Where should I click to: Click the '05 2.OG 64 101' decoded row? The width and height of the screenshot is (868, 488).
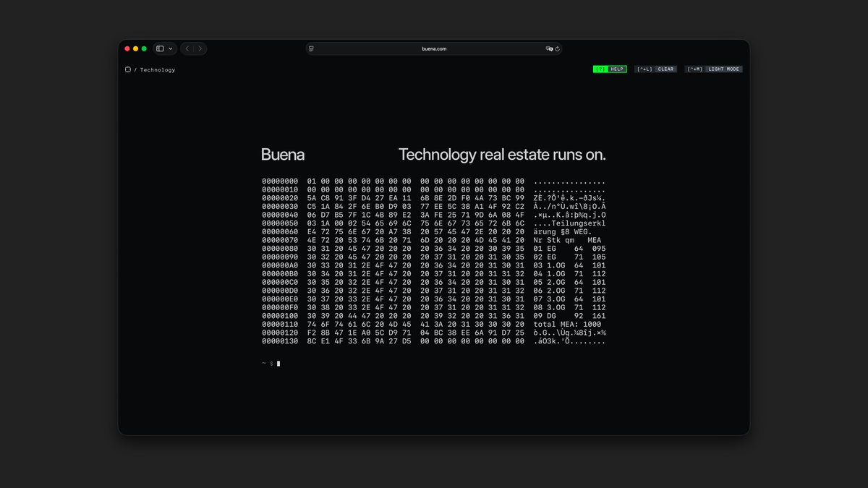[x=569, y=283]
